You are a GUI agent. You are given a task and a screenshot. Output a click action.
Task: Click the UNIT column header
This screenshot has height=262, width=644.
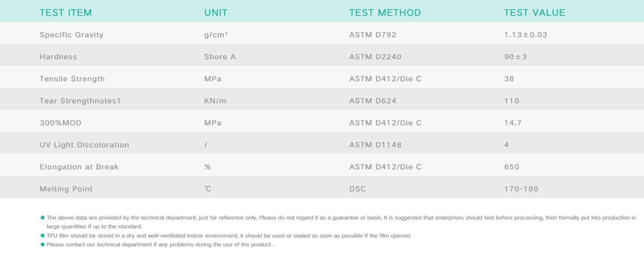point(216,13)
